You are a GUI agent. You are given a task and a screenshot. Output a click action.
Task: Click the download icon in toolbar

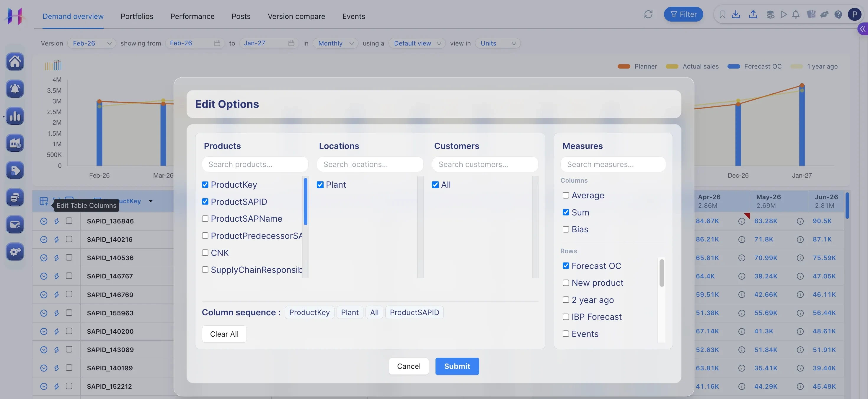pyautogui.click(x=736, y=14)
